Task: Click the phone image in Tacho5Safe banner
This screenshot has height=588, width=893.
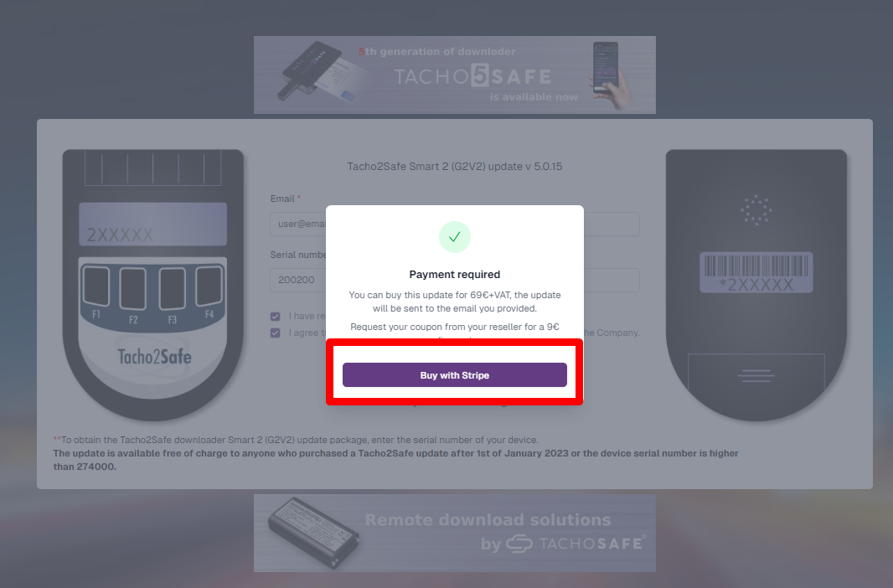Action: click(x=609, y=74)
